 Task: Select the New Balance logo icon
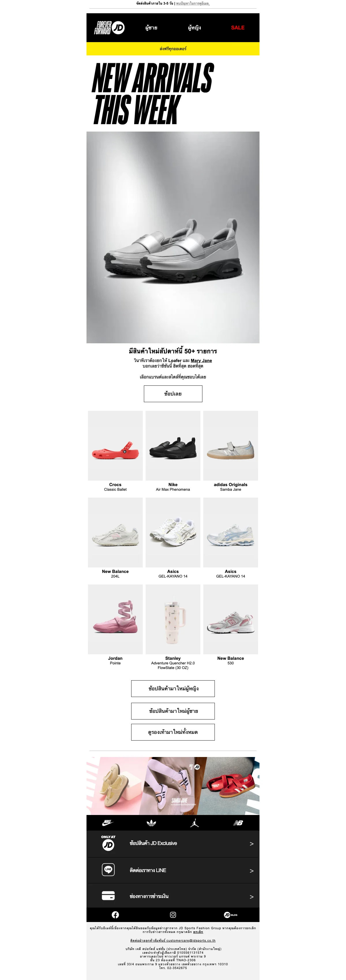(x=238, y=823)
